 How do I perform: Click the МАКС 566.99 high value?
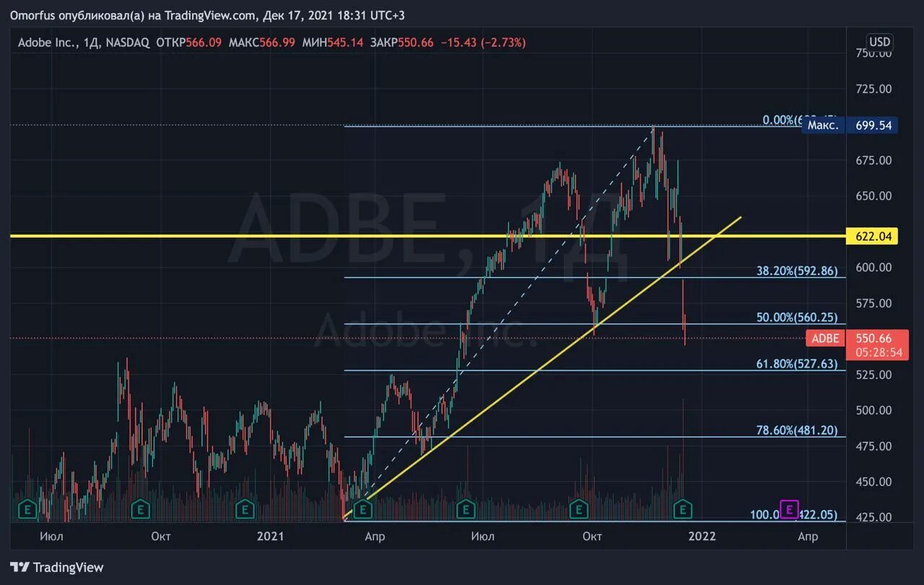[x=261, y=43]
